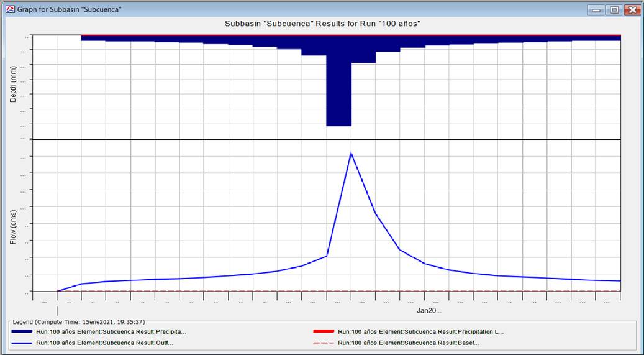Select the "Result:Precipita..." legend label
644x355 pixels.
111,332
